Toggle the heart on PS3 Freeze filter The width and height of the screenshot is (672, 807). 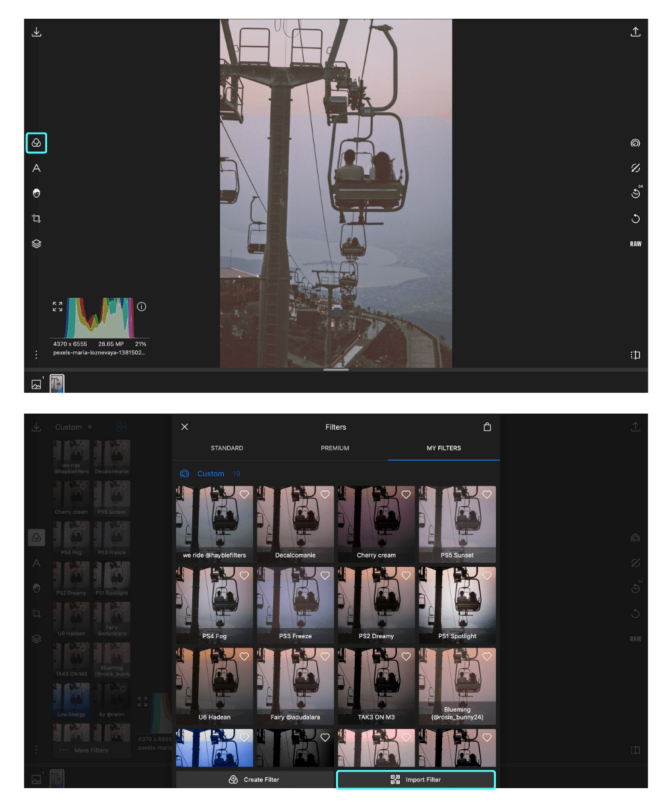(325, 576)
